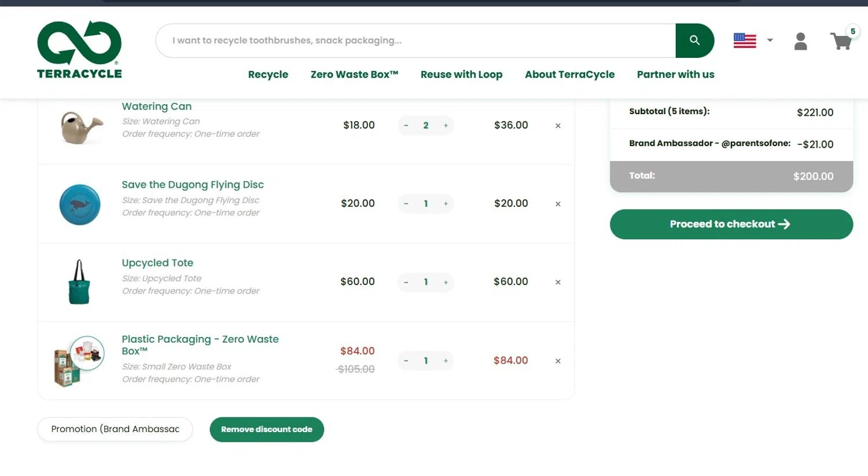Click Remove discount code button
The width and height of the screenshot is (868, 476).
[x=267, y=430]
